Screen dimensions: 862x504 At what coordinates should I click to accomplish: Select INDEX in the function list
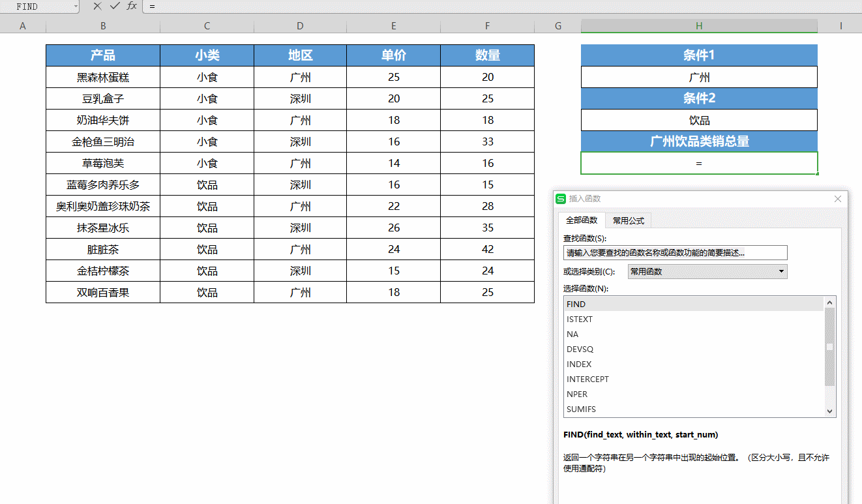[694, 364]
